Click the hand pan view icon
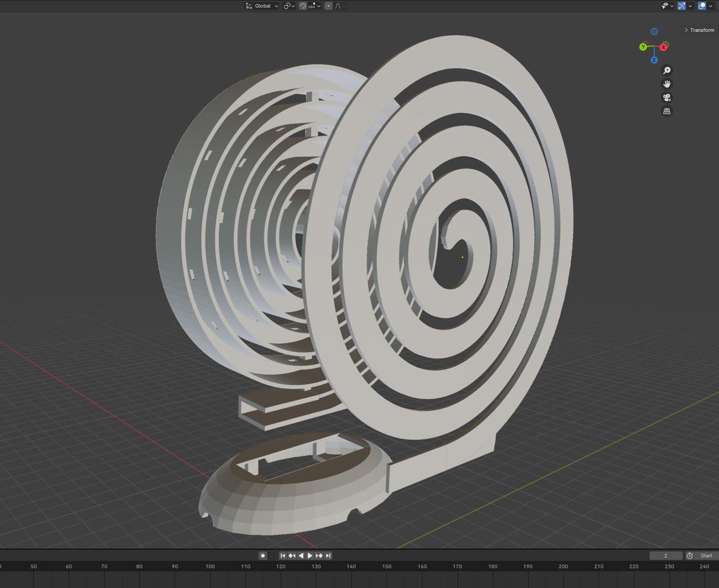Viewport: 719px width, 588px height. pyautogui.click(x=667, y=84)
